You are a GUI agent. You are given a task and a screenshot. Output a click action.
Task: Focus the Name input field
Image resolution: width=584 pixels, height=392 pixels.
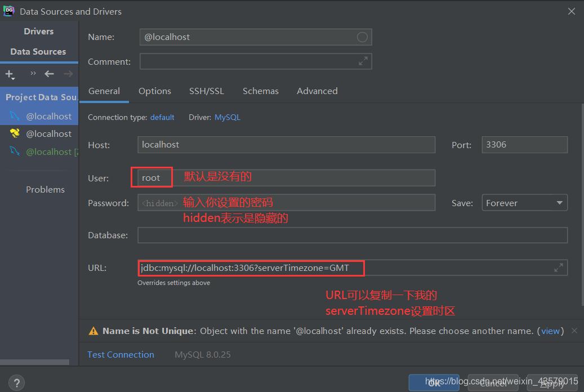tap(256, 37)
